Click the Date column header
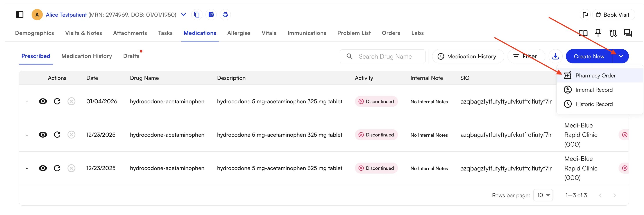The image size is (644, 215). tap(92, 78)
